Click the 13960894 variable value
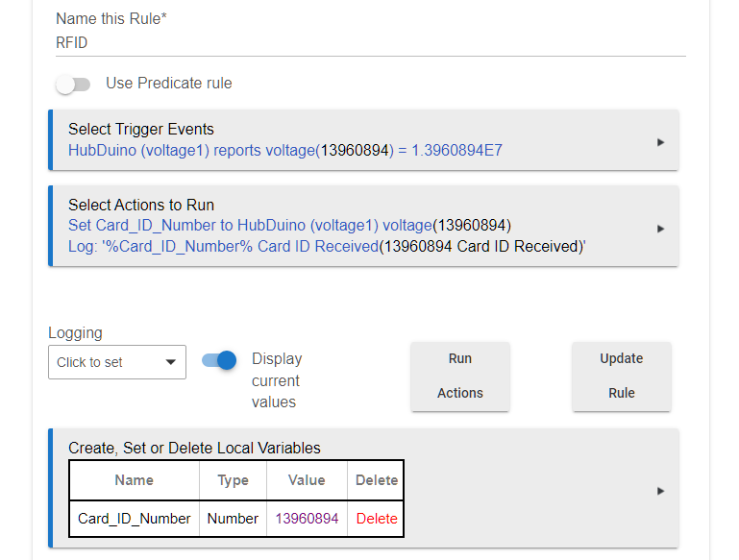Viewport: 739px width, 560px height. coord(307,519)
